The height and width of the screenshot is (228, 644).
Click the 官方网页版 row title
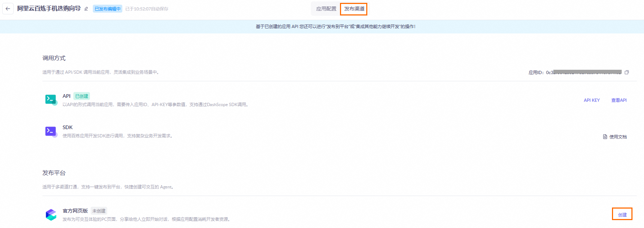coord(75,211)
